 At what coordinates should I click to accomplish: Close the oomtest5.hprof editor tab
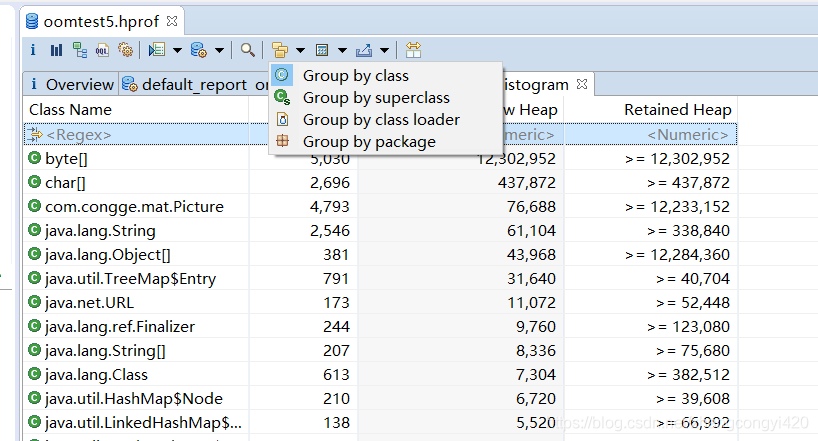(x=172, y=20)
